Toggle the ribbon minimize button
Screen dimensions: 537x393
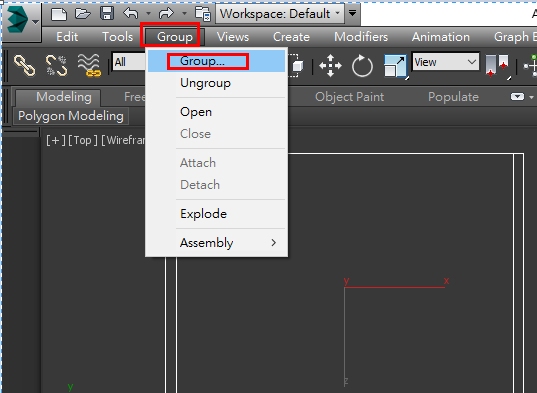coord(517,97)
